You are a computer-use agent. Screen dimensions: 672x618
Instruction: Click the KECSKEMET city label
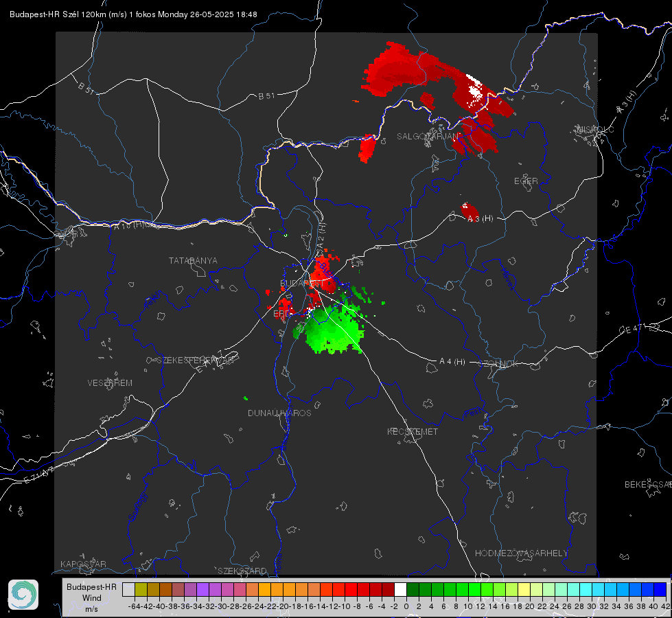[x=413, y=431]
